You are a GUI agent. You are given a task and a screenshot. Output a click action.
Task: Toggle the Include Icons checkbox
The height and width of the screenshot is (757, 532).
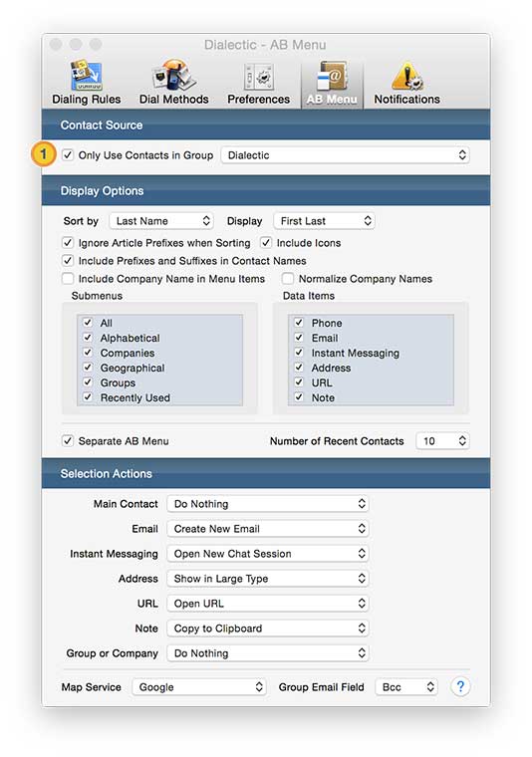click(x=266, y=242)
